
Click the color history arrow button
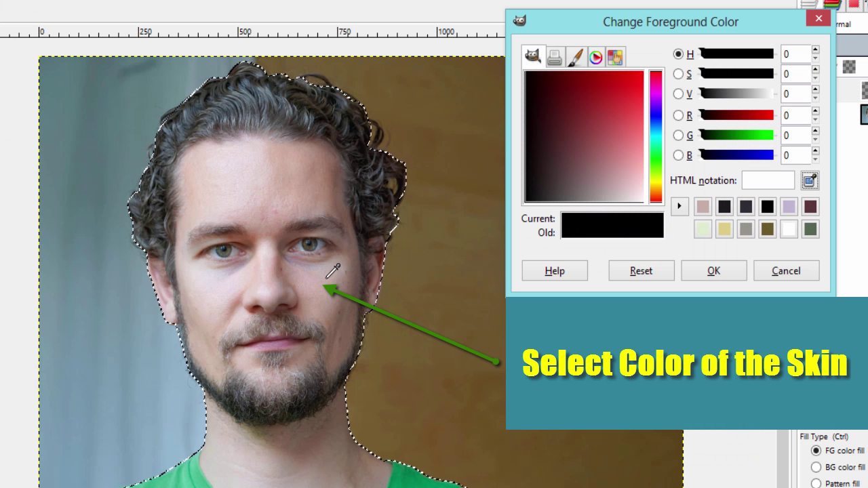click(679, 207)
